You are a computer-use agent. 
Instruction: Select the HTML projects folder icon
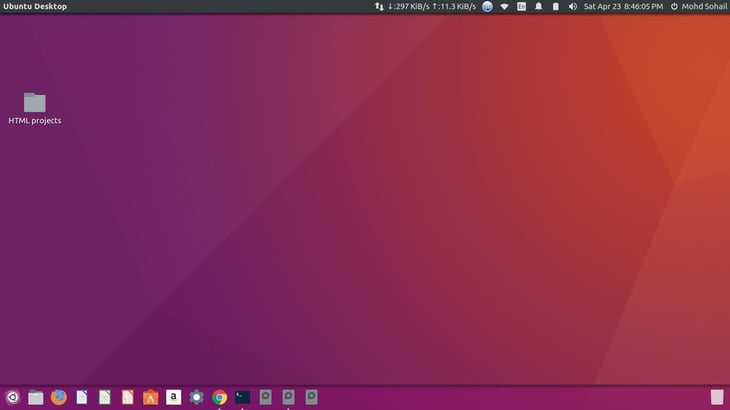(x=34, y=102)
